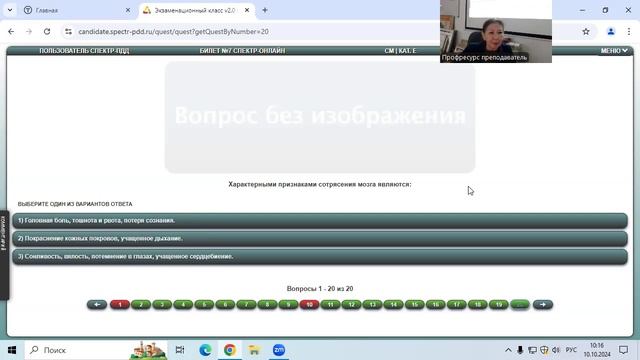Jump to question 1

tap(120, 304)
